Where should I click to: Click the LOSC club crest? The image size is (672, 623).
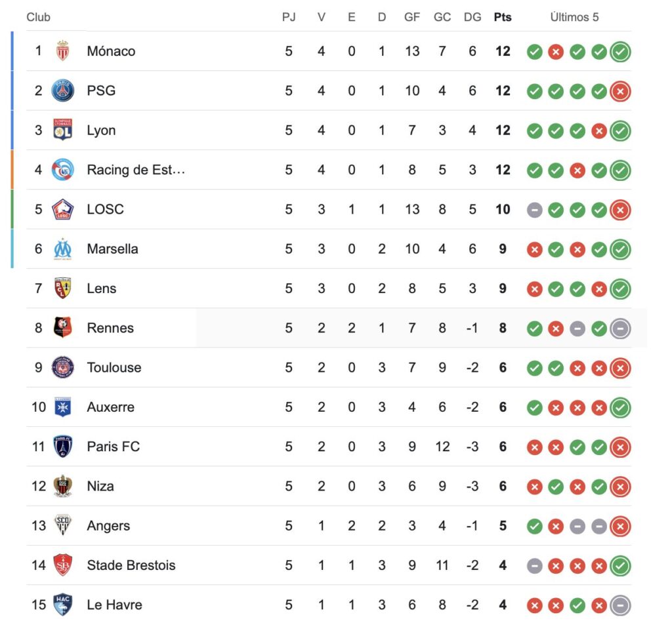point(63,209)
